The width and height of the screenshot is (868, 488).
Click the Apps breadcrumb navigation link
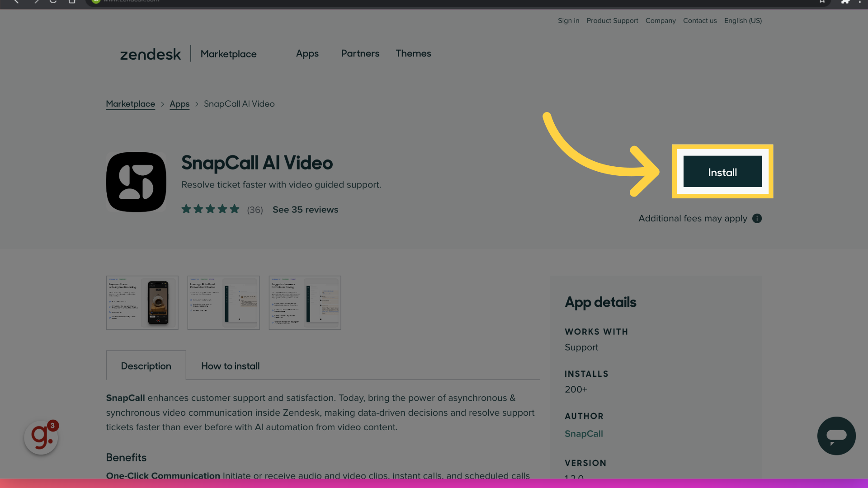(179, 103)
